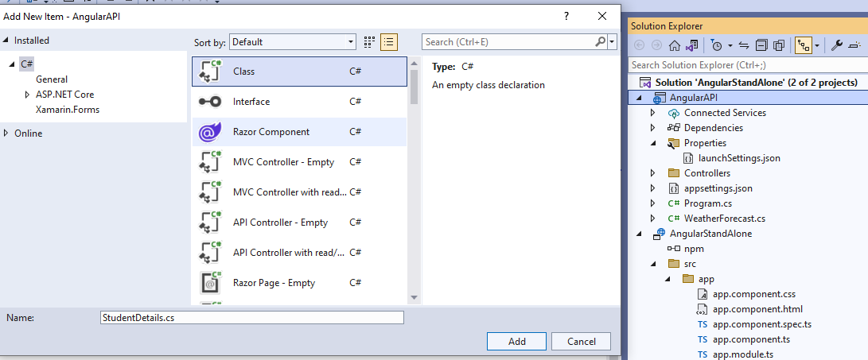
Task: Collapse the Properties folder node
Action: coord(652,143)
